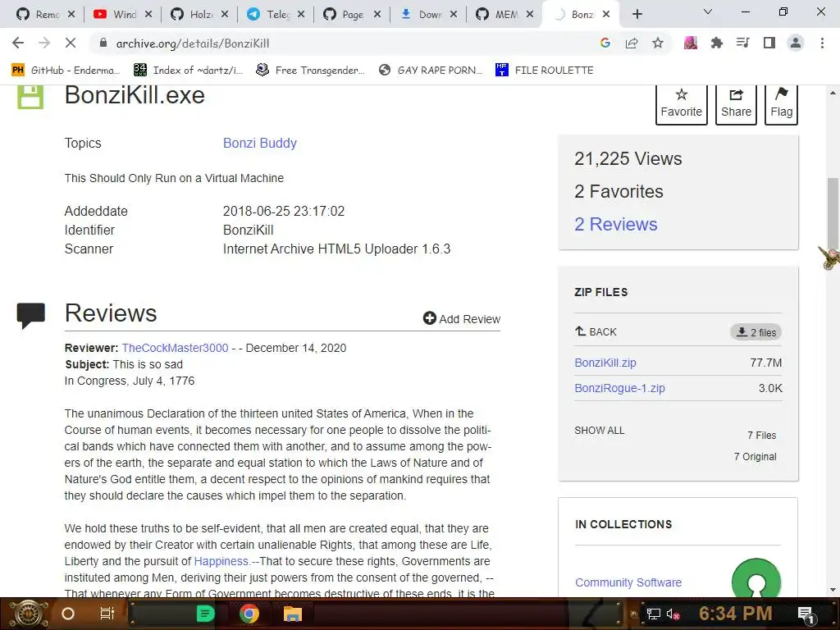Click network icon in system tray
Screen dimensions: 840x630
[654, 614]
